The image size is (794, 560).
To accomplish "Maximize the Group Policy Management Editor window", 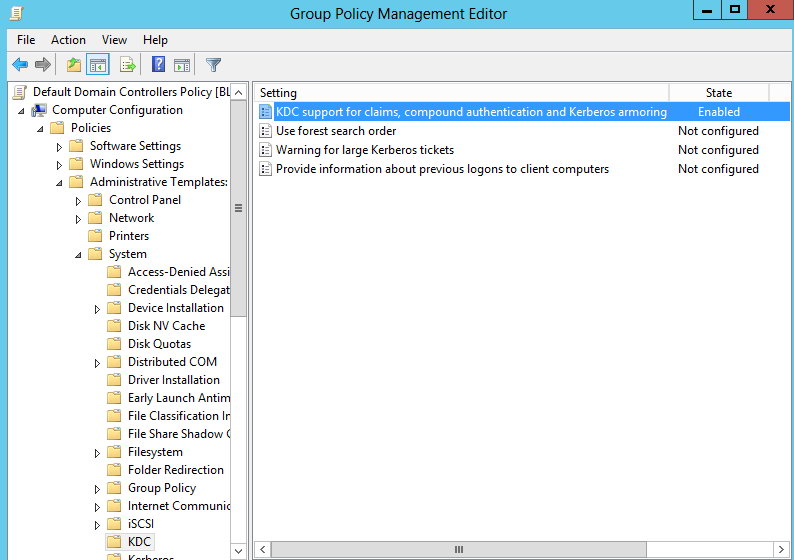I will 735,10.
